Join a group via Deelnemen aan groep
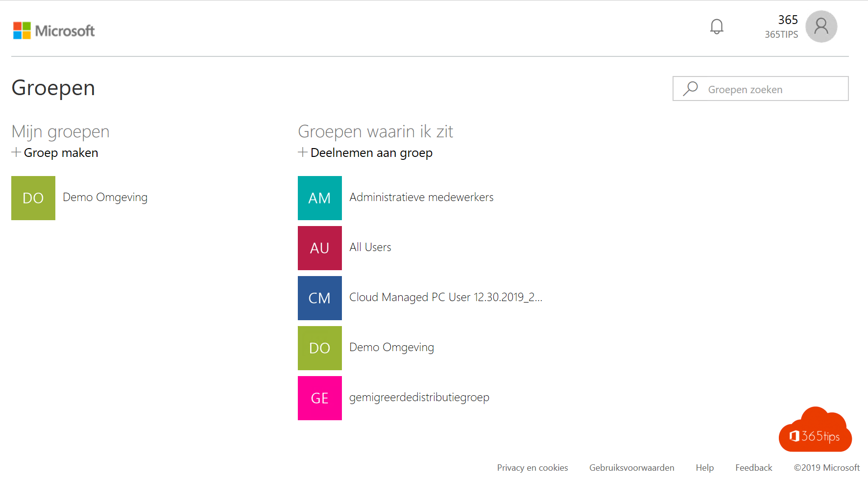This screenshot has height=482, width=868. 371,153
